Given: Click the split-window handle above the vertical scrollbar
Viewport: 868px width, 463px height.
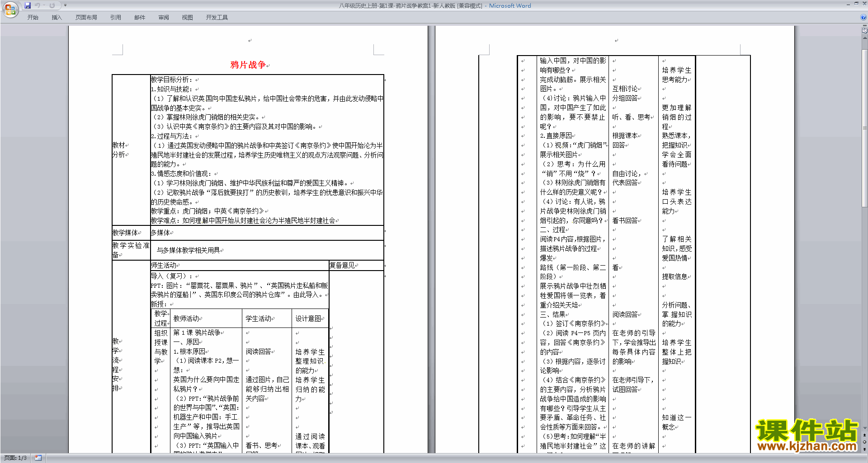Looking at the screenshot, I should 865,26.
